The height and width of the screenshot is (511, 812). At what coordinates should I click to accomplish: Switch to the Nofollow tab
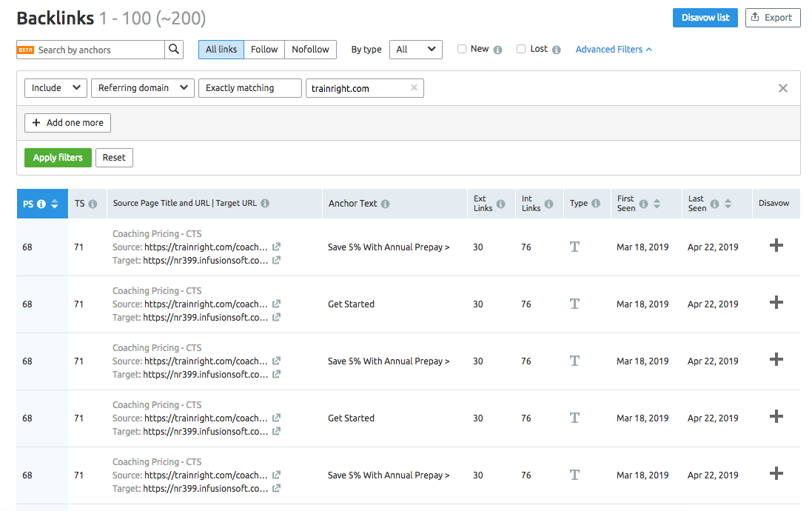[x=310, y=49]
